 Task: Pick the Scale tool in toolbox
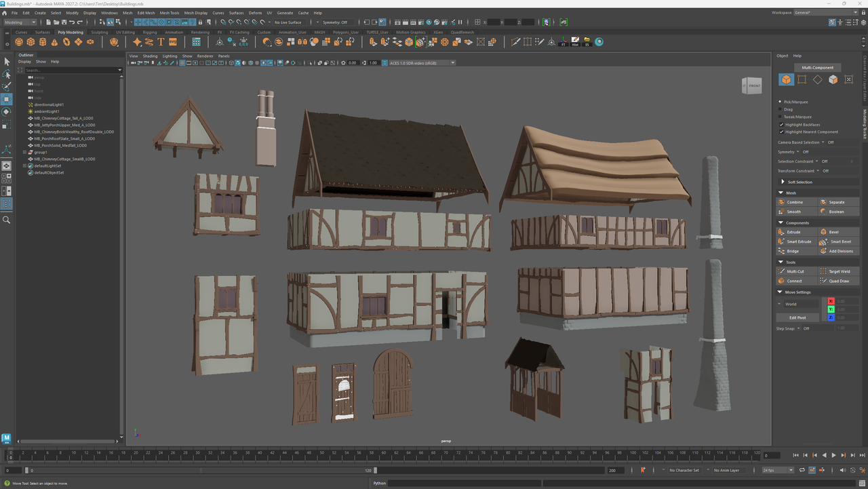tap(7, 125)
